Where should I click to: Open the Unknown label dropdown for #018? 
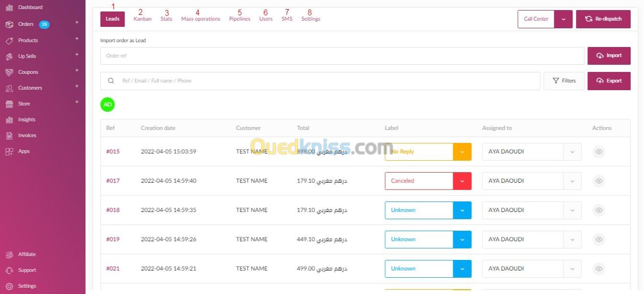462,211
